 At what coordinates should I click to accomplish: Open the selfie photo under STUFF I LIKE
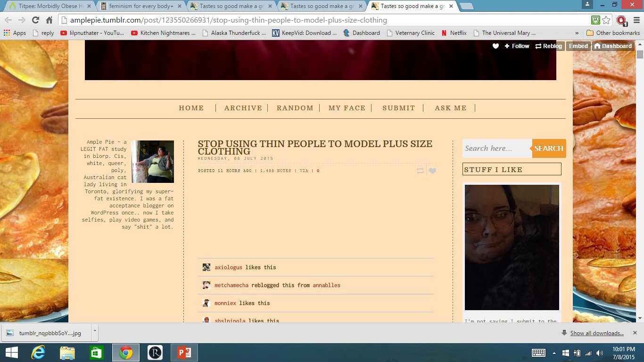[512, 247]
